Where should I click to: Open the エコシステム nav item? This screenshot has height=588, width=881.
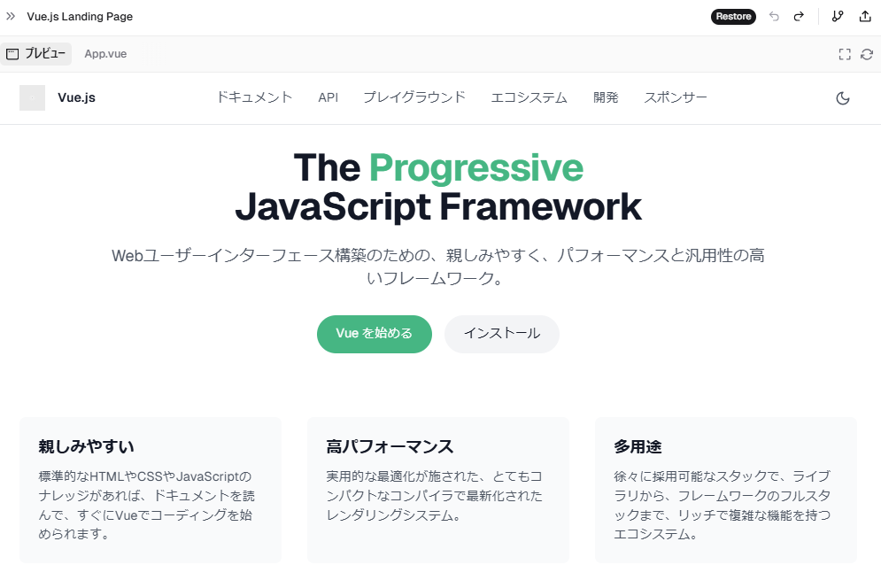point(529,97)
